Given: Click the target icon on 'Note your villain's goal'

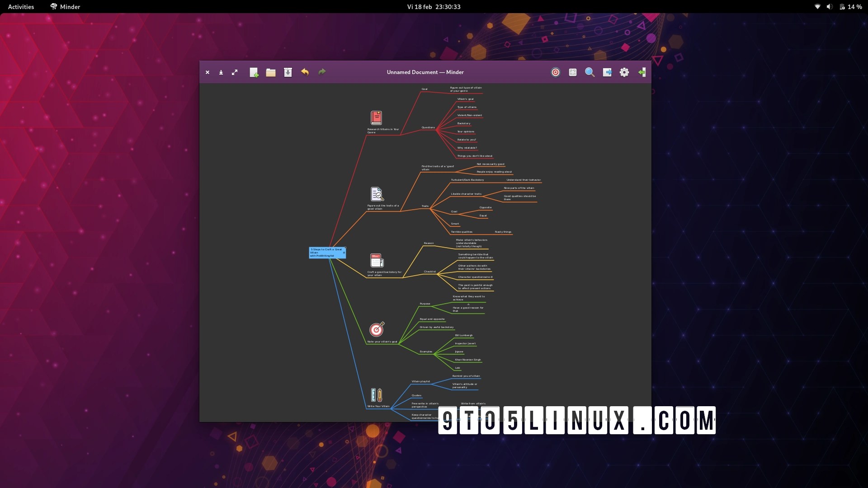Looking at the screenshot, I should (x=377, y=329).
